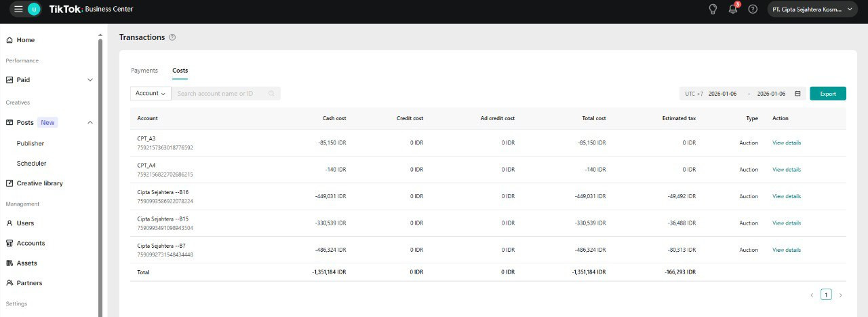View details for Cipta Sejahtera --B7
The image size is (868, 317).
pos(787,250)
